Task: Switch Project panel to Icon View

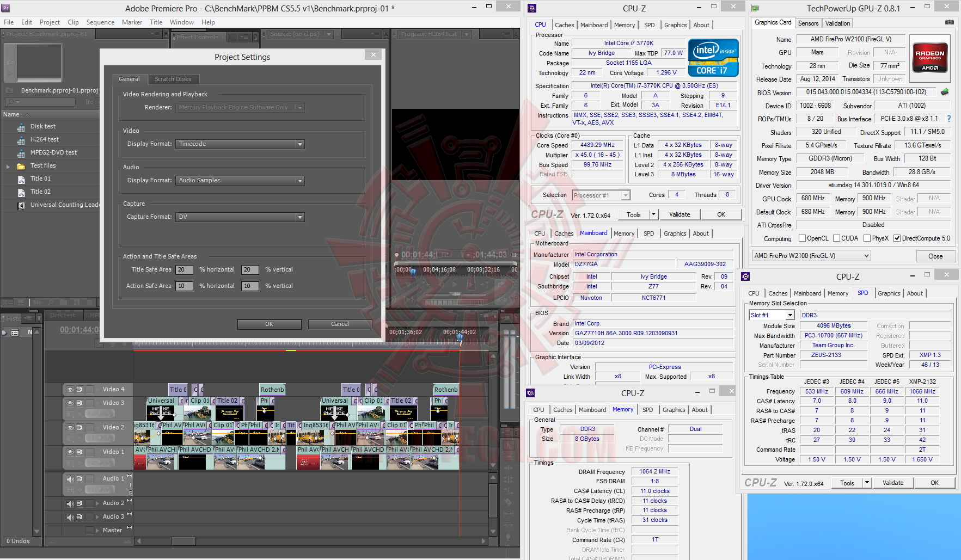Action: 21,303
